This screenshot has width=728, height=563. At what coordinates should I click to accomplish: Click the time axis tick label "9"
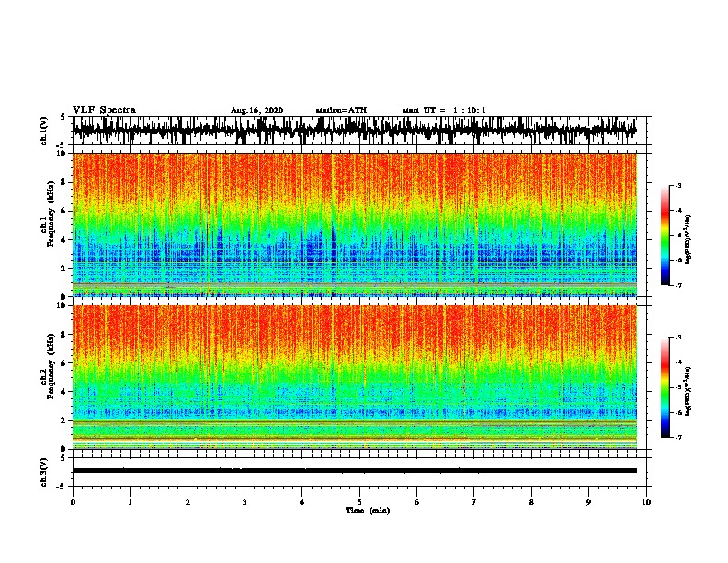click(588, 502)
